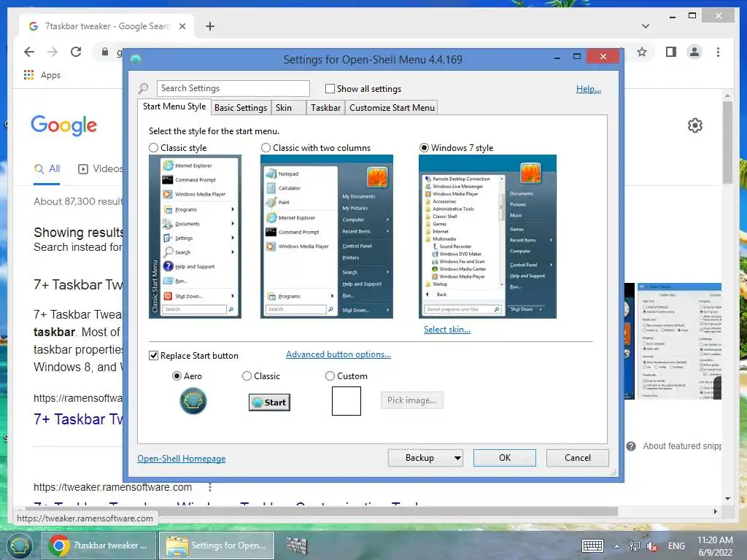This screenshot has width=747, height=560.
Task: Open the Select skin link
Action: click(x=447, y=330)
